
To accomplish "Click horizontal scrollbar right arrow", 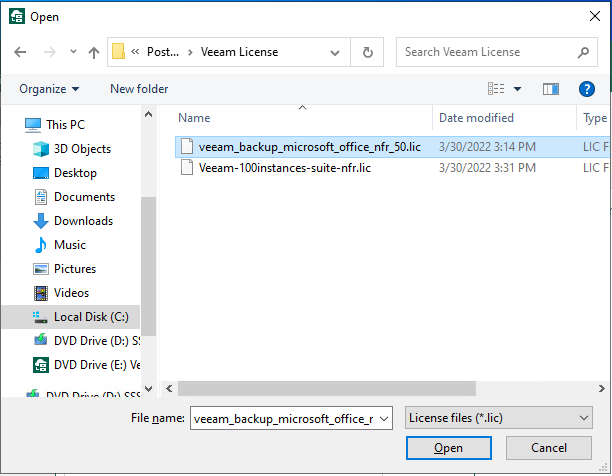I will [x=601, y=389].
